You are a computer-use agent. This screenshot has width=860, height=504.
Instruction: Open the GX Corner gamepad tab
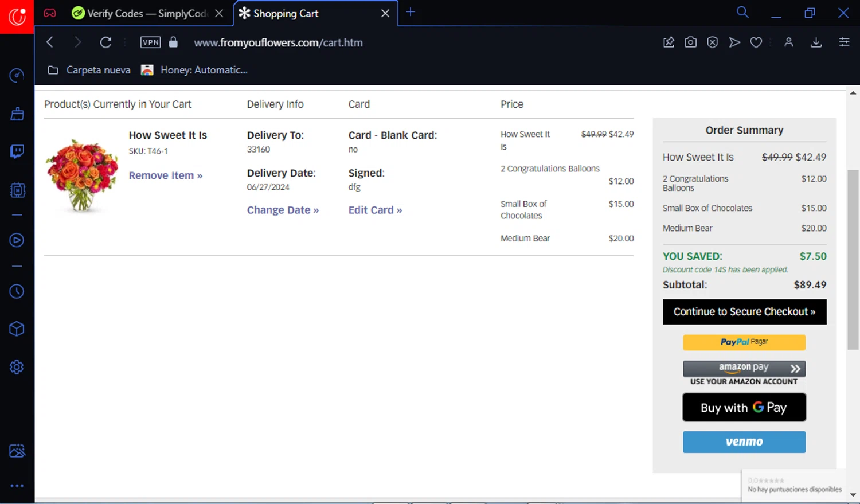point(50,13)
